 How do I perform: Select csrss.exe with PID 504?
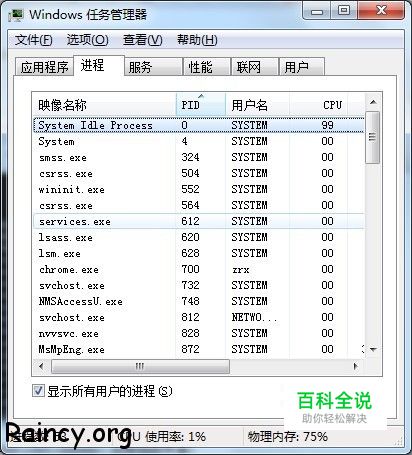199,173
